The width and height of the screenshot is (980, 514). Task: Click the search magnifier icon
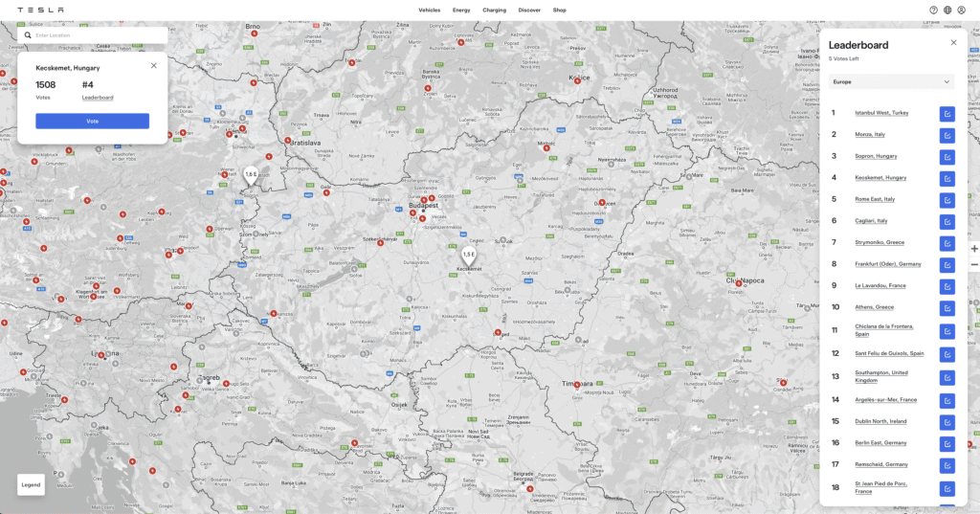[28, 35]
